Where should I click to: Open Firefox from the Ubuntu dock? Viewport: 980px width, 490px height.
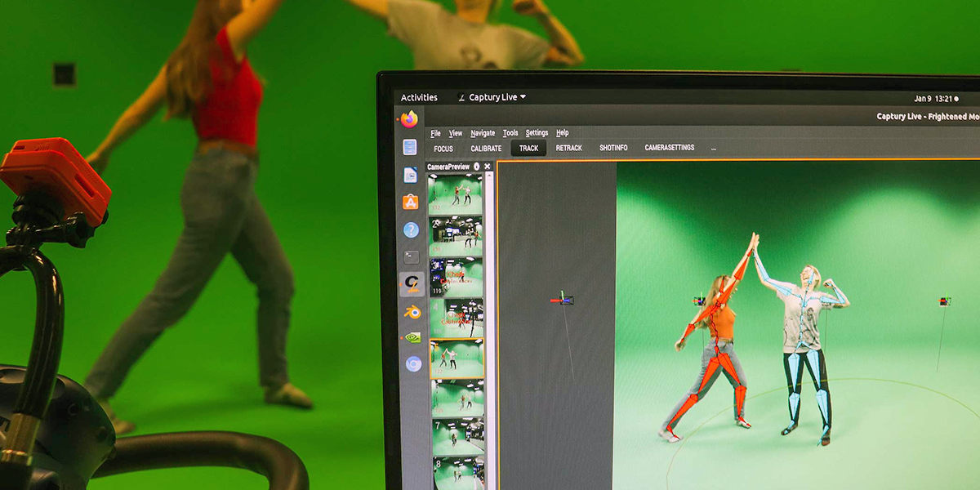pos(409,119)
